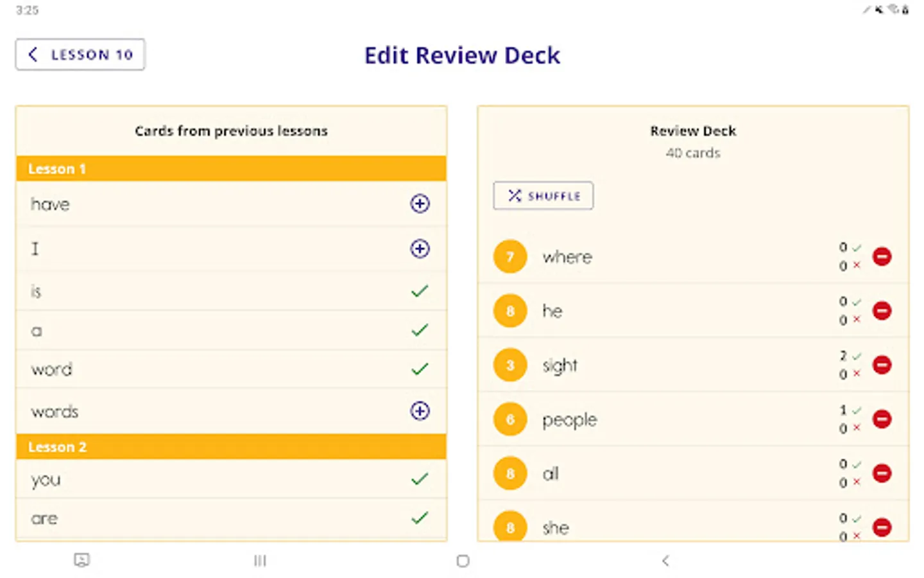This screenshot has height=578, width=924.
Task: Open Android recent apps button
Action: (x=260, y=561)
